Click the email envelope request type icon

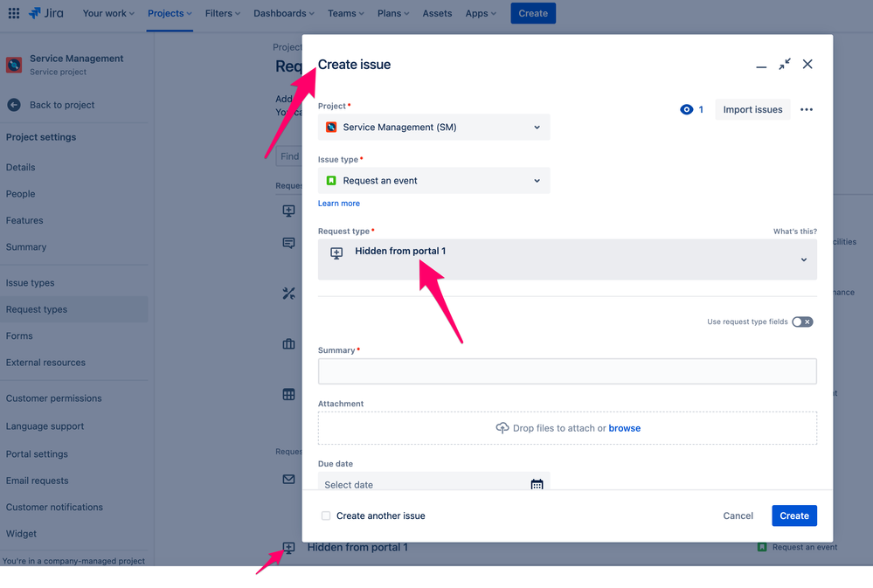point(288,480)
